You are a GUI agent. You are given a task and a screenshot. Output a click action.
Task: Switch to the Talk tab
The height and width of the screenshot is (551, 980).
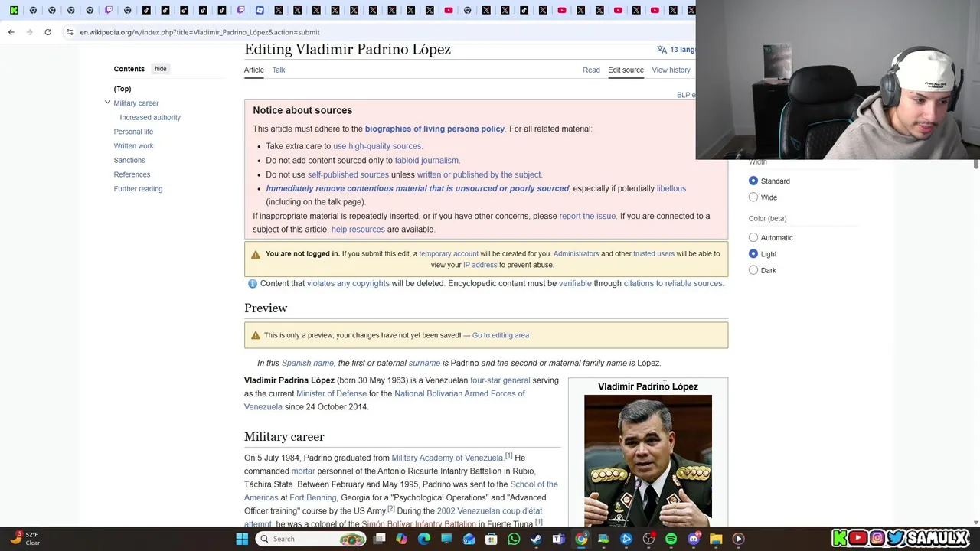point(279,70)
